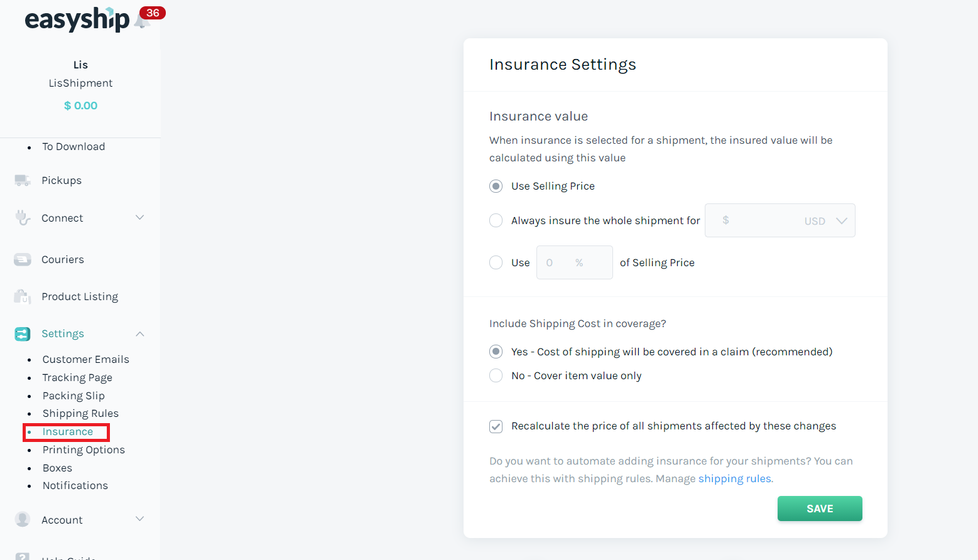978x560 pixels.
Task: Expand the Account section
Action: click(x=139, y=519)
